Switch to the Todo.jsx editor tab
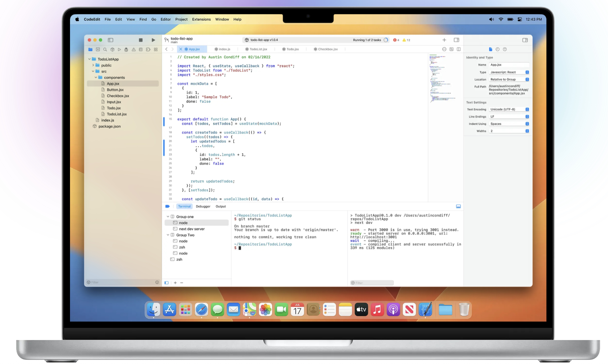608x364 pixels. (x=291, y=49)
